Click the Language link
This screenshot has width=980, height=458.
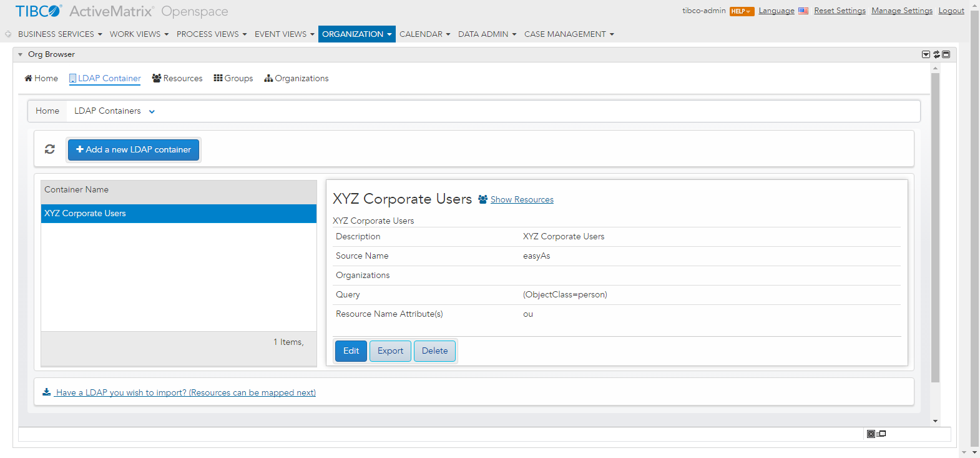(777, 11)
